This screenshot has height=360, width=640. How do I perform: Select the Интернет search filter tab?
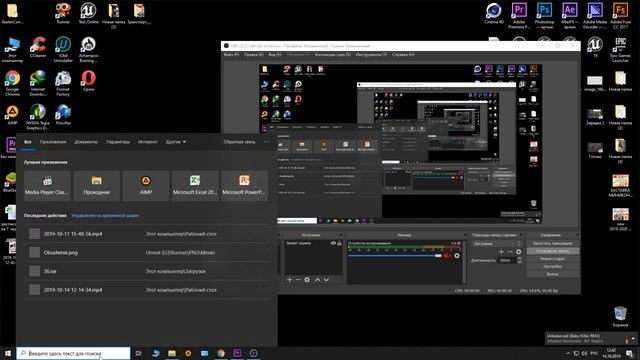pos(147,142)
